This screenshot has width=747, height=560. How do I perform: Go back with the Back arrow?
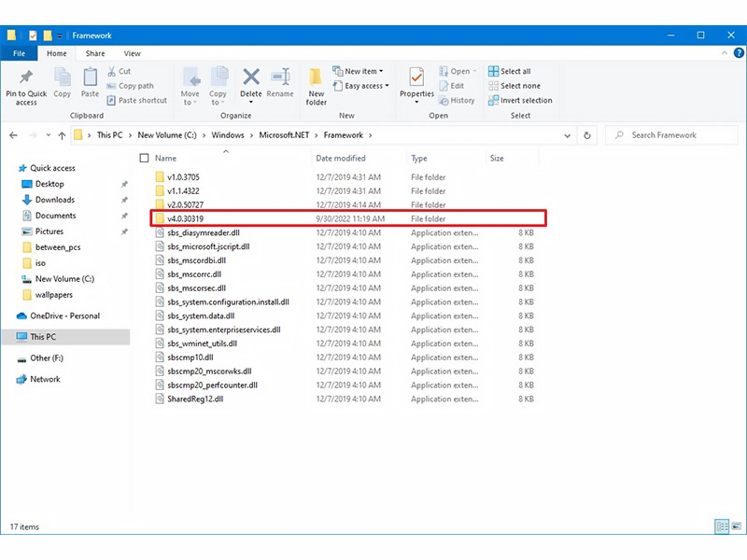13,135
